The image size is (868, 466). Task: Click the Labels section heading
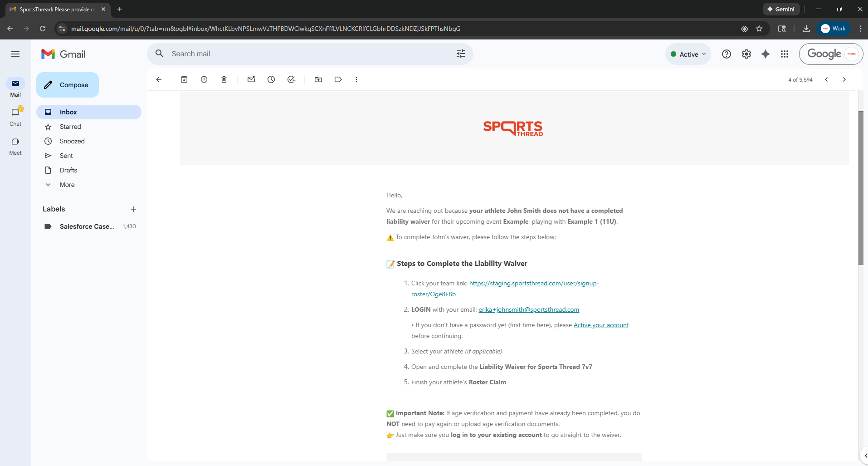[x=54, y=209]
